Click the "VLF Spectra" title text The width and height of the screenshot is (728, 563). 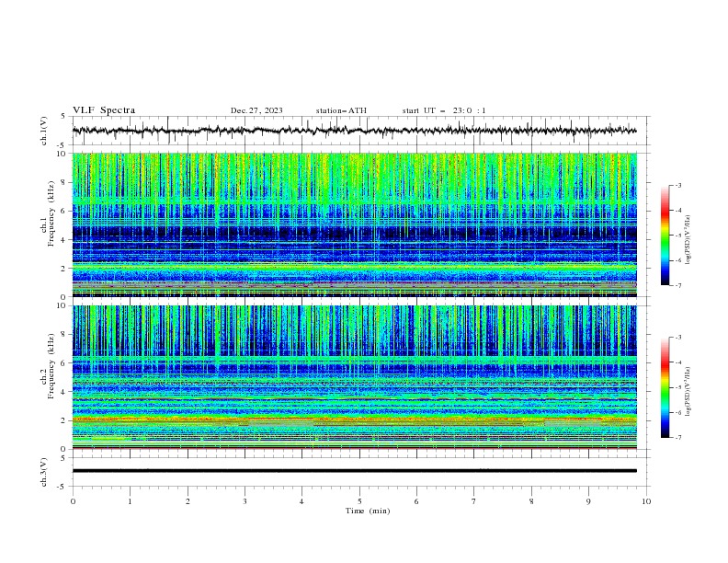pos(104,110)
